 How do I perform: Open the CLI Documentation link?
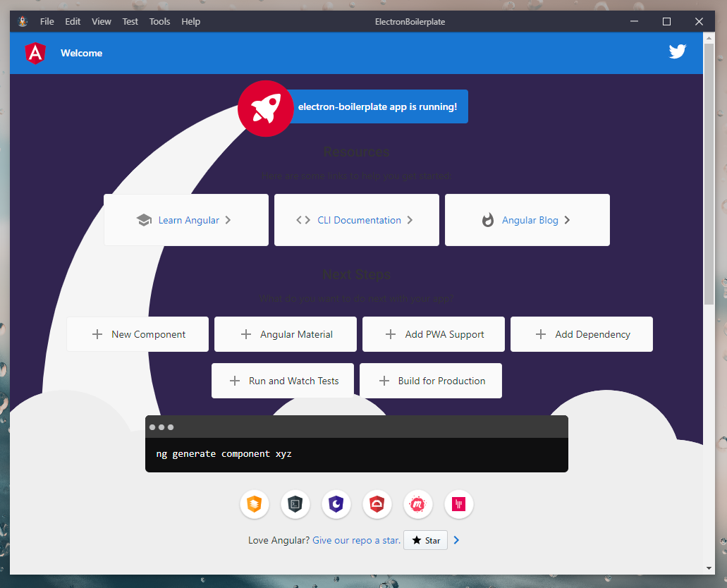coord(357,220)
